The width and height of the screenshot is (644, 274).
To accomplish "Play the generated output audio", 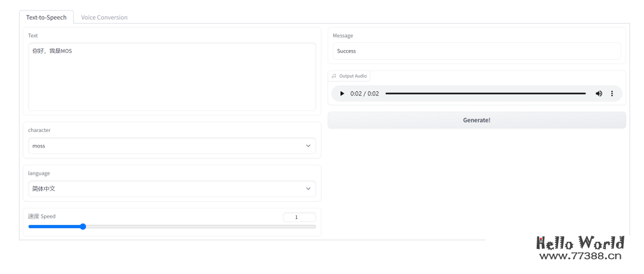I will tap(342, 94).
